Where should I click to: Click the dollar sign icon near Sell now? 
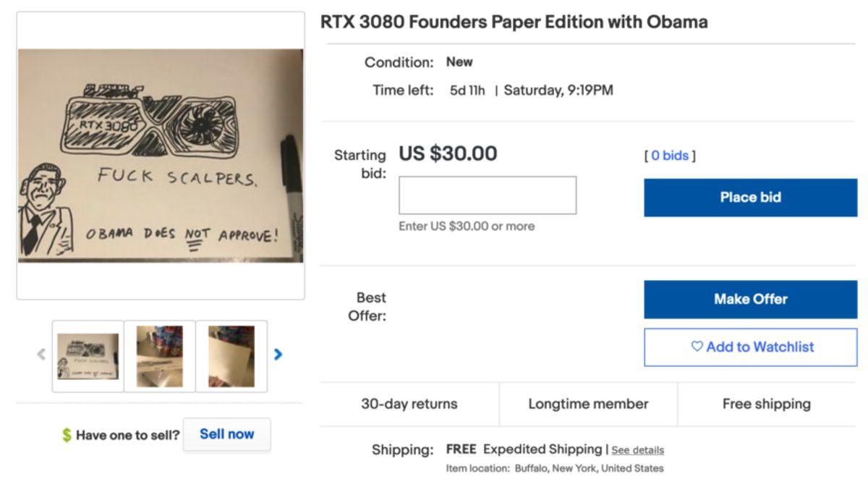pyautogui.click(x=65, y=434)
